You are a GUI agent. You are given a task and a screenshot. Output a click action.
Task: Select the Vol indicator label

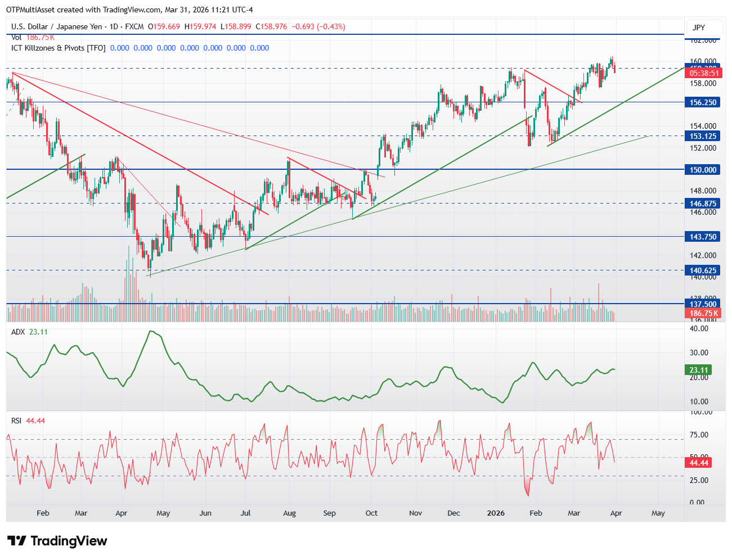[16, 37]
